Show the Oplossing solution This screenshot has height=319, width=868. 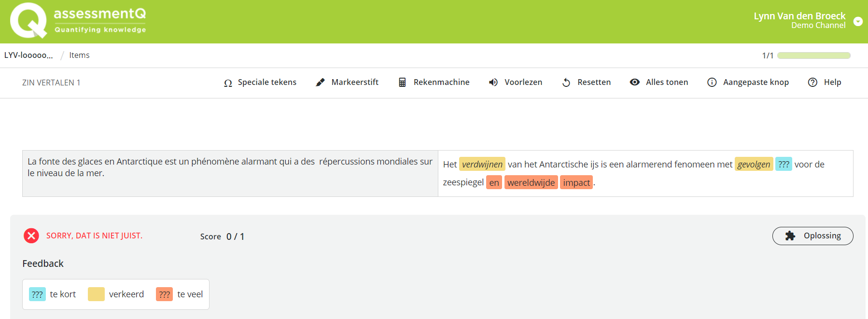[x=812, y=236]
